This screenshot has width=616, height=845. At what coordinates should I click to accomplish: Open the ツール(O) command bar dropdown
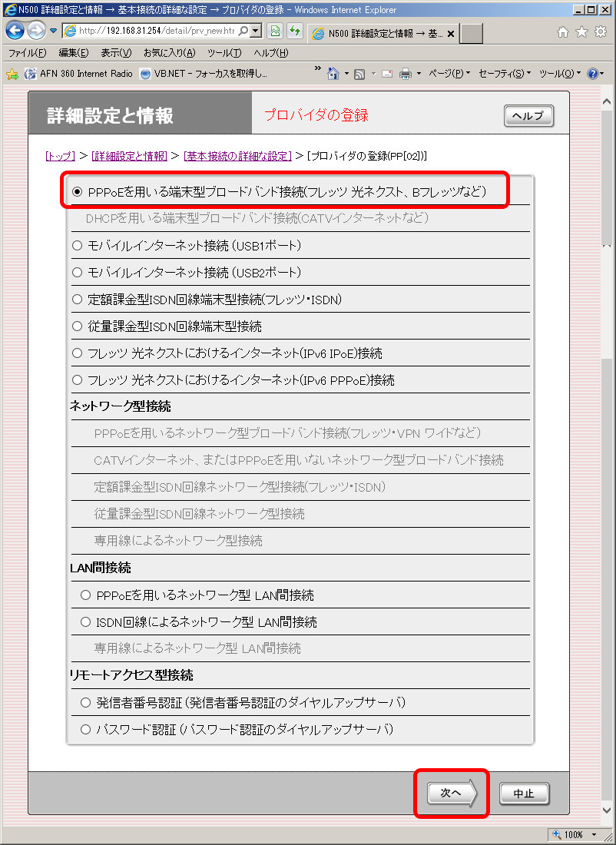pos(559,73)
